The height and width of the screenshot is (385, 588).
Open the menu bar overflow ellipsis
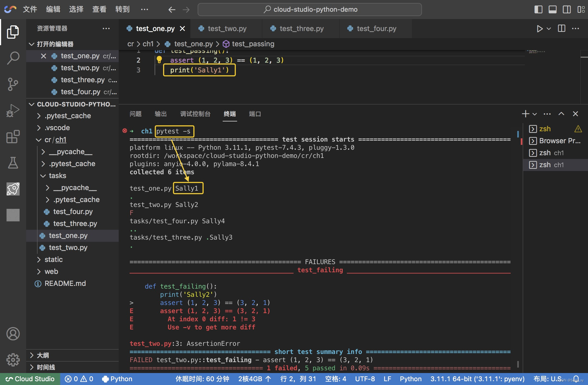144,10
